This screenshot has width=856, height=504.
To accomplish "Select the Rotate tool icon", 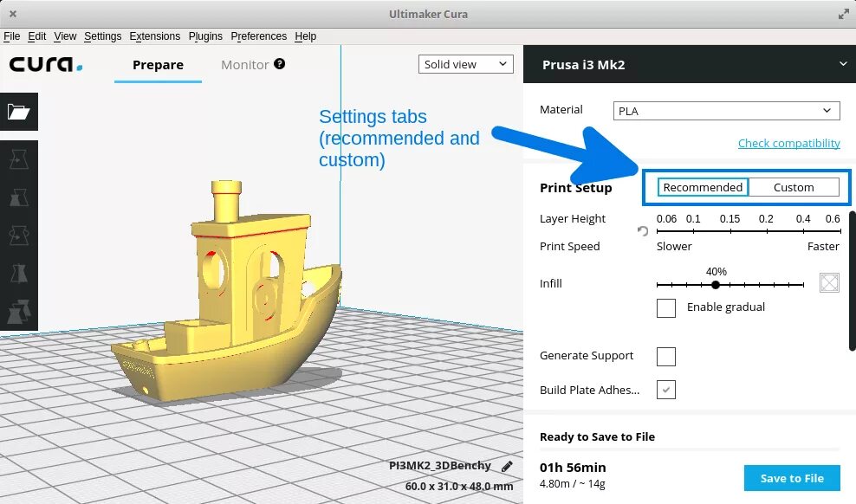I will (x=18, y=236).
